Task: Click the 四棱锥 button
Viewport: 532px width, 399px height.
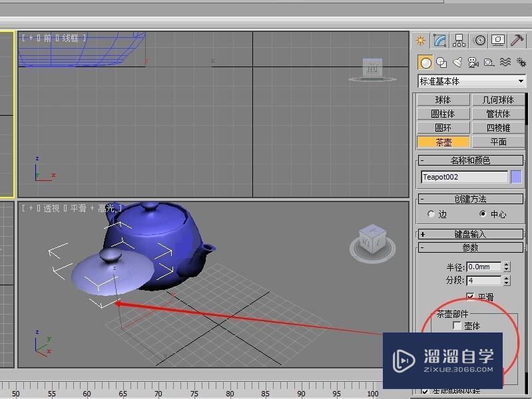Action: [498, 128]
